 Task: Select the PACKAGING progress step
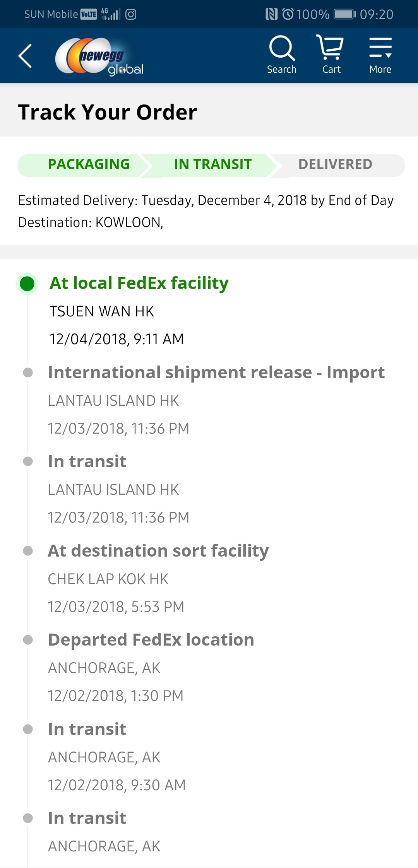(89, 164)
